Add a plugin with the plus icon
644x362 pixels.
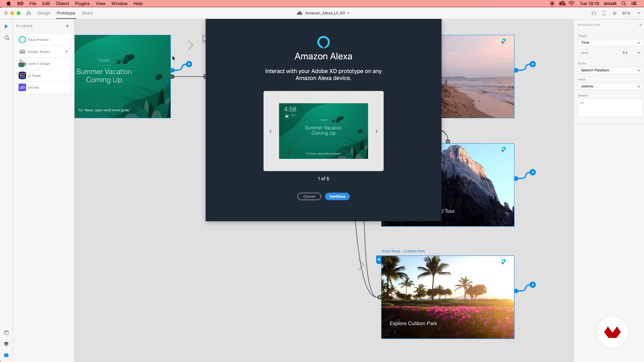tap(67, 26)
